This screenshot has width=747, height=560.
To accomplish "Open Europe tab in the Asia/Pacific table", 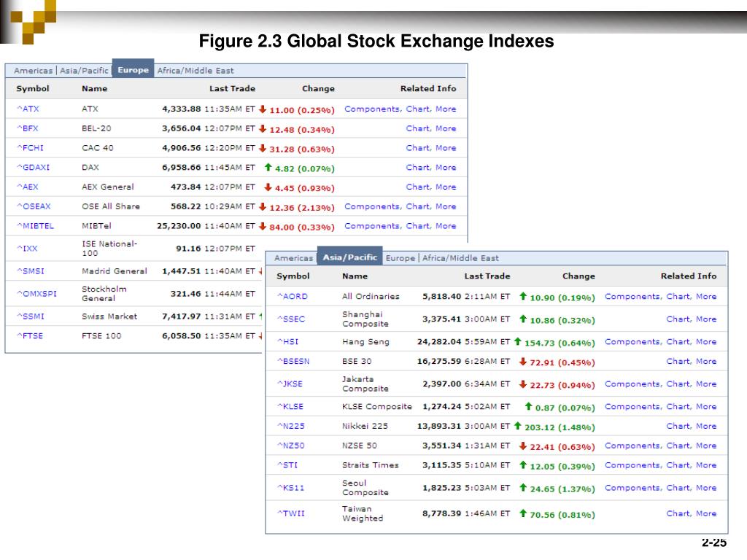I will (x=400, y=258).
